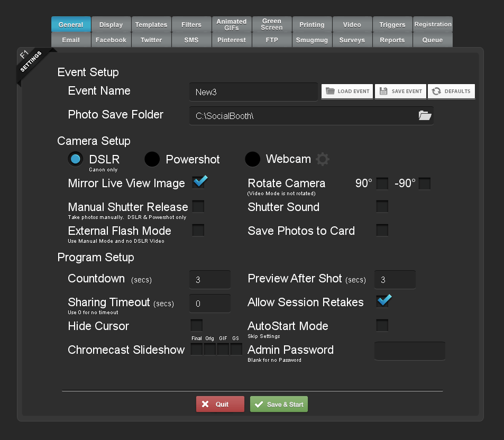The width and height of the screenshot is (504, 440).
Task: Select the DSLR camera radio button
Action: [76, 159]
